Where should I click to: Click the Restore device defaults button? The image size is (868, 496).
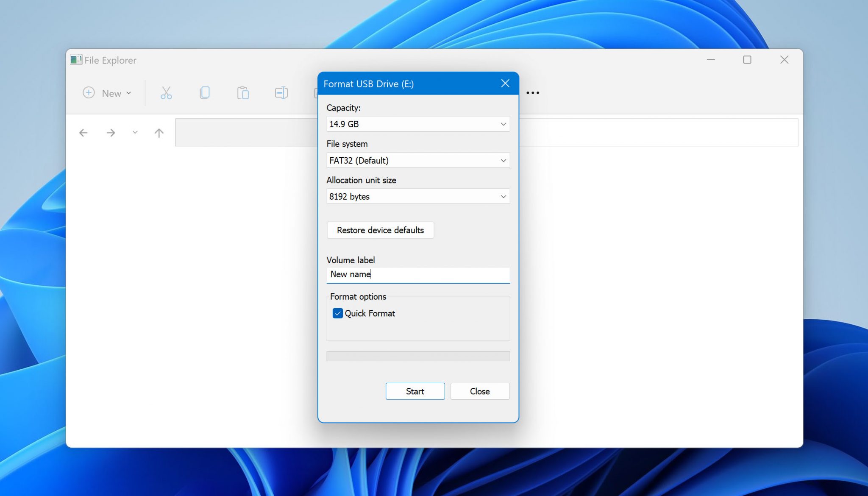[380, 229]
